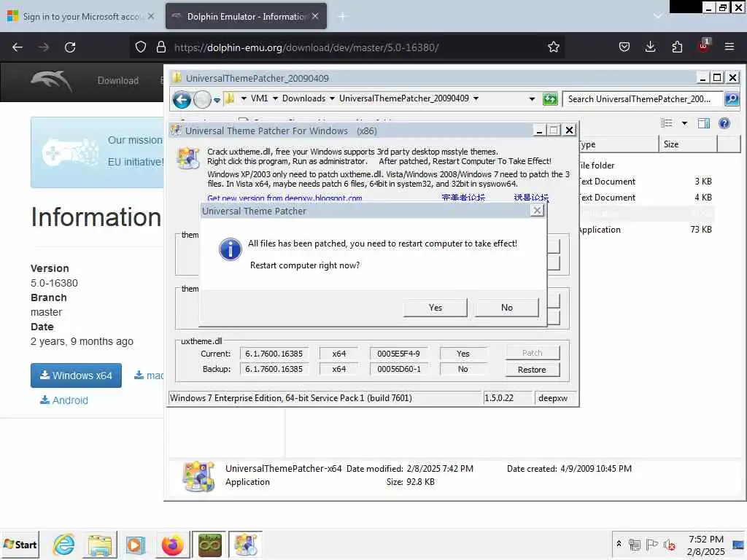Click the taskbar clock showing 7:52 PM

[706, 545]
